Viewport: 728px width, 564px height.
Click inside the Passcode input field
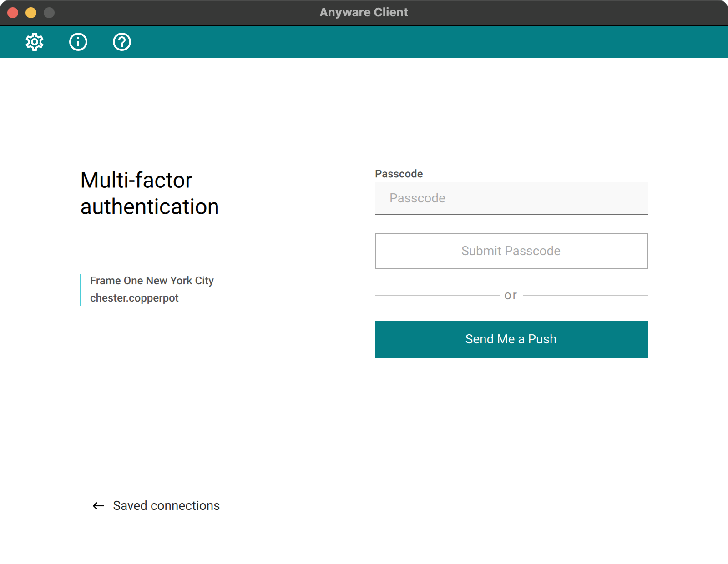511,198
